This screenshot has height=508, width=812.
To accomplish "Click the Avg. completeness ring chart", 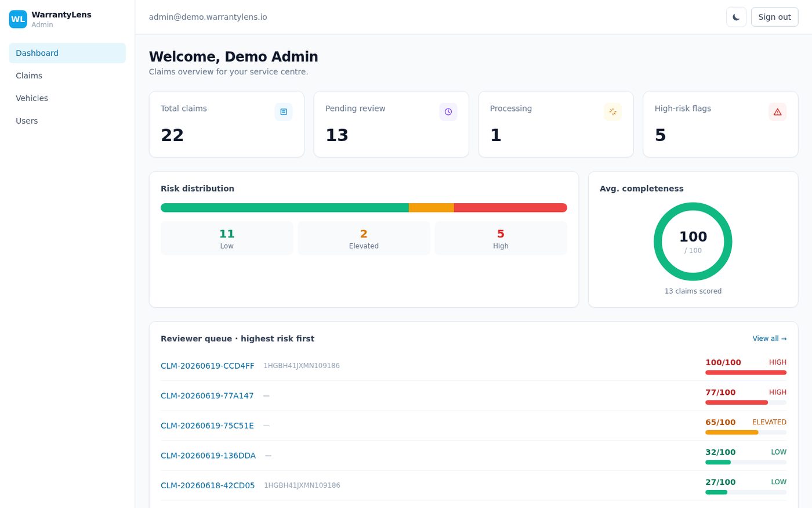I will [693, 242].
